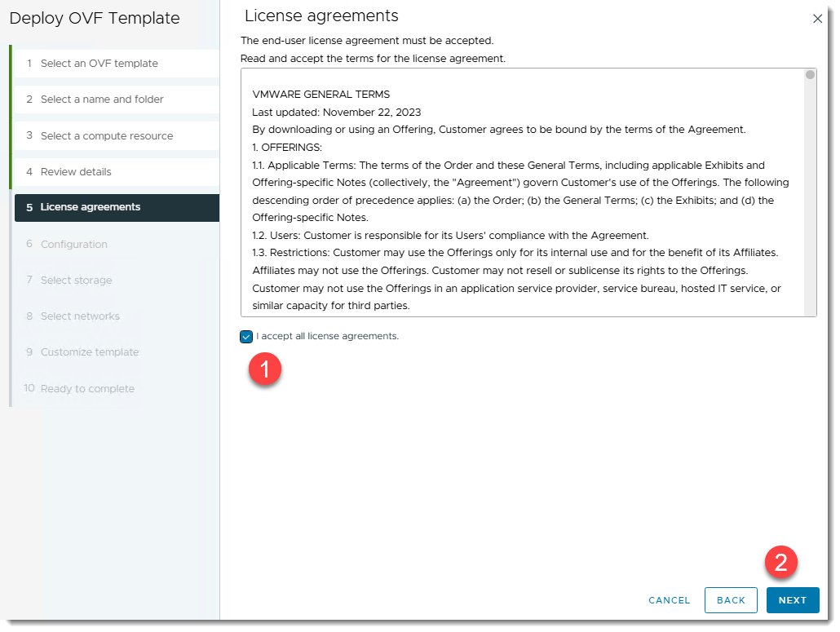Viewport: 840px width, 632px height.
Task: Click the NEXT button
Action: (792, 600)
